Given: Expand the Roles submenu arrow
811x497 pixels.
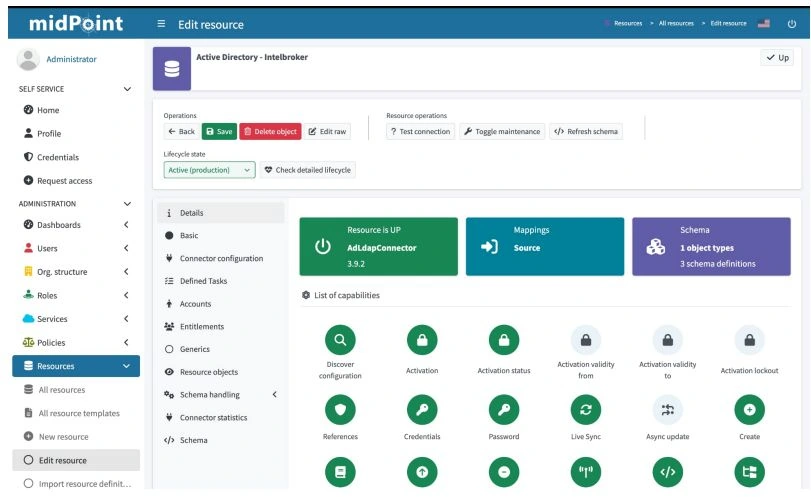Looking at the screenshot, I should click(x=126, y=295).
